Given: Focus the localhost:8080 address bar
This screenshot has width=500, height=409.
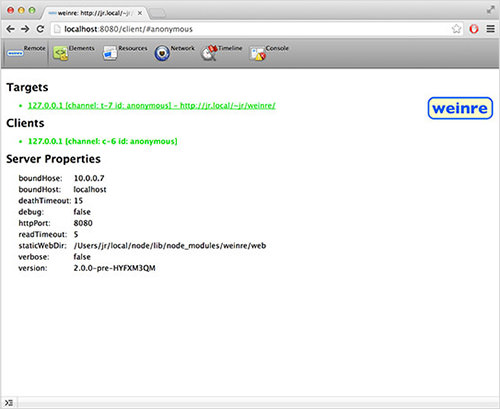Looking at the screenshot, I should pos(250,29).
